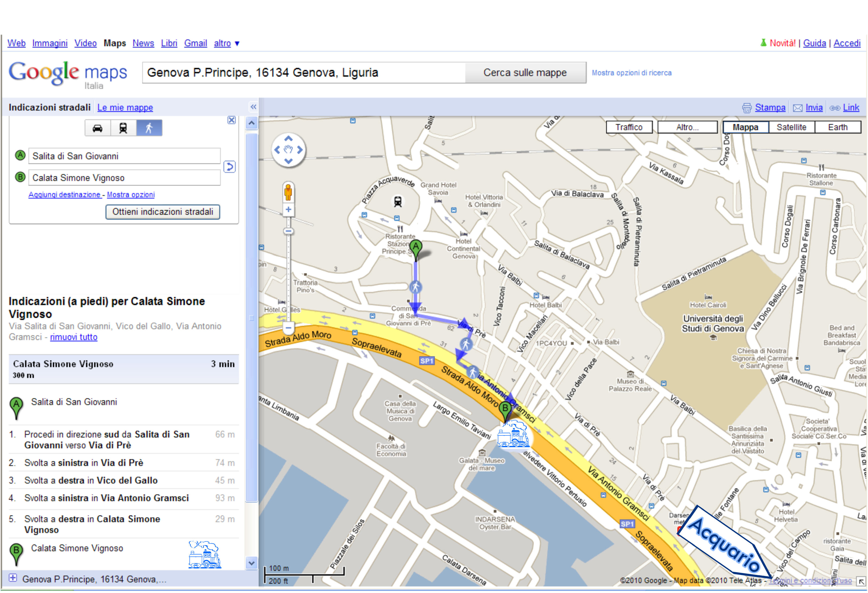Click Mostra opzioni di ricerca link
The width and height of the screenshot is (868, 593).
click(x=631, y=73)
